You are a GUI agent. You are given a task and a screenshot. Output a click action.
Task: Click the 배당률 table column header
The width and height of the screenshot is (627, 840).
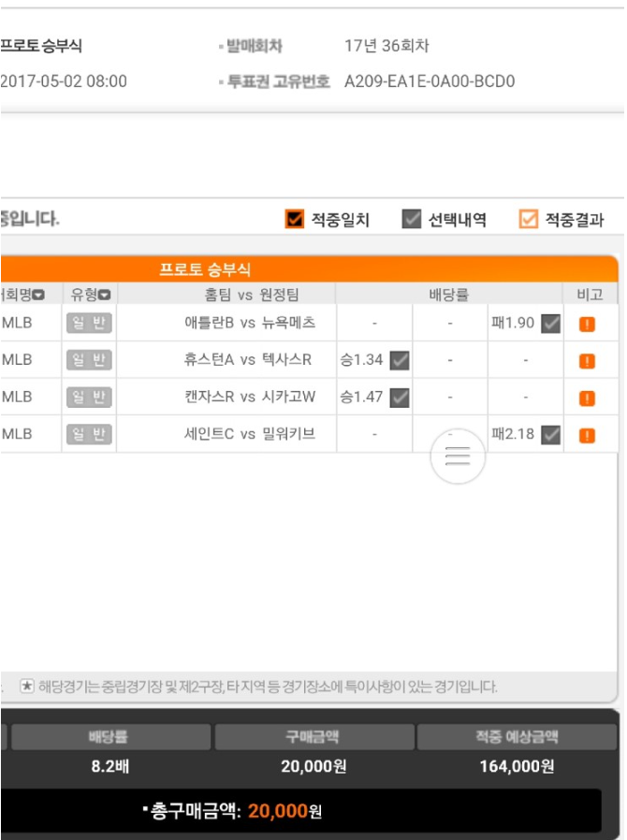click(448, 294)
